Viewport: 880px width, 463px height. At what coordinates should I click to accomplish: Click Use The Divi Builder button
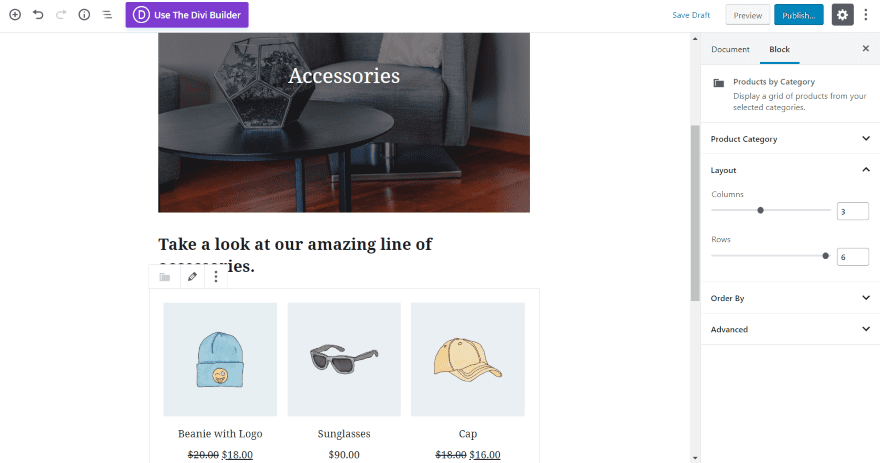point(187,15)
